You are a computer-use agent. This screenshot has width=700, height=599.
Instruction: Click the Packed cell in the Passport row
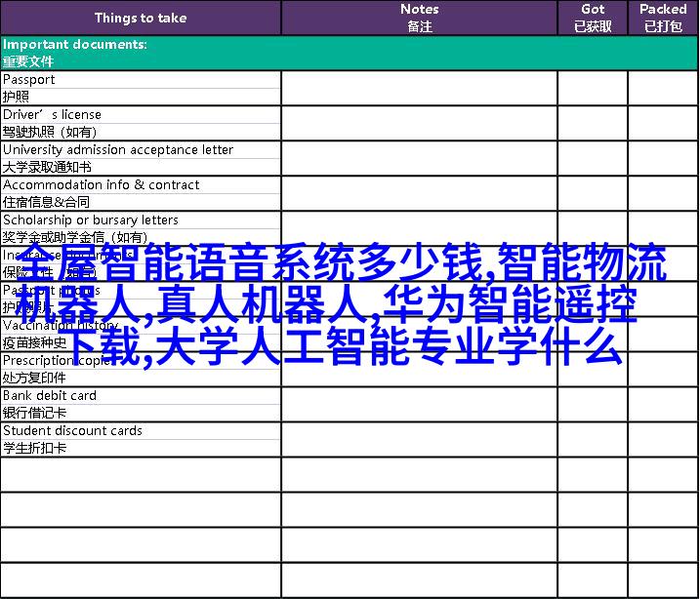(663, 88)
